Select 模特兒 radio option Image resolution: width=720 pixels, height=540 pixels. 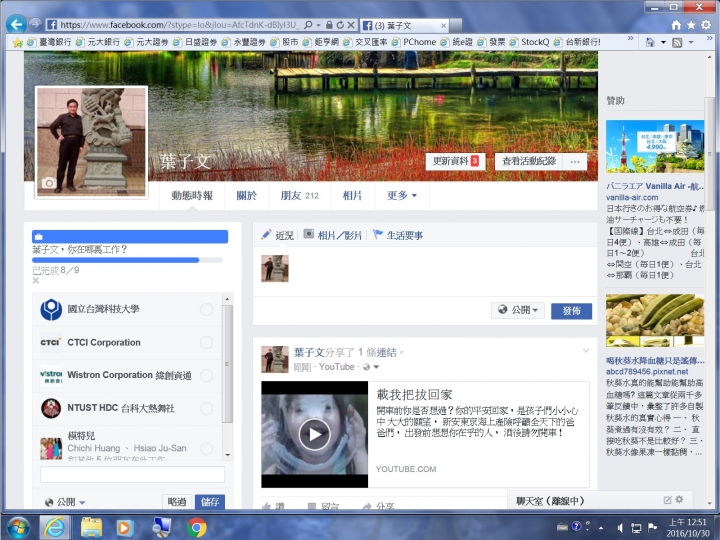[x=207, y=448]
